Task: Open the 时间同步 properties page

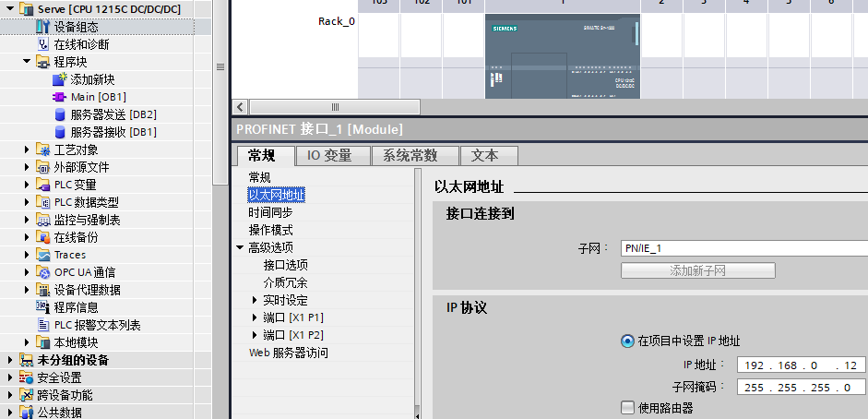Action: pos(269,212)
